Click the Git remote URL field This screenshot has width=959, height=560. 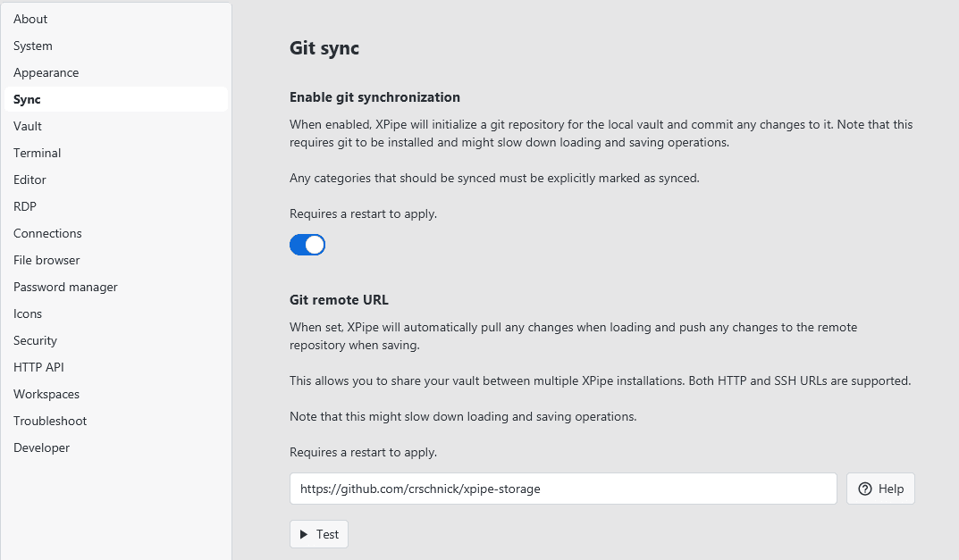tap(563, 489)
